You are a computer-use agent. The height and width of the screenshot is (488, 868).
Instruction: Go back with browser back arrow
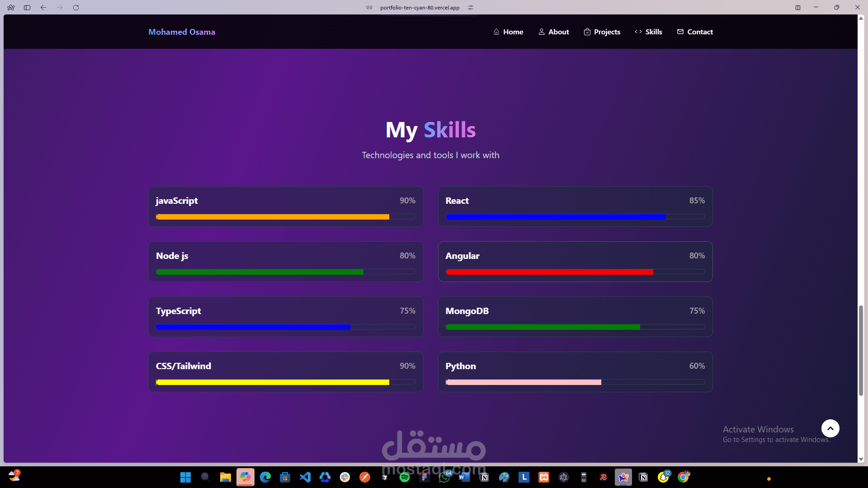point(43,8)
